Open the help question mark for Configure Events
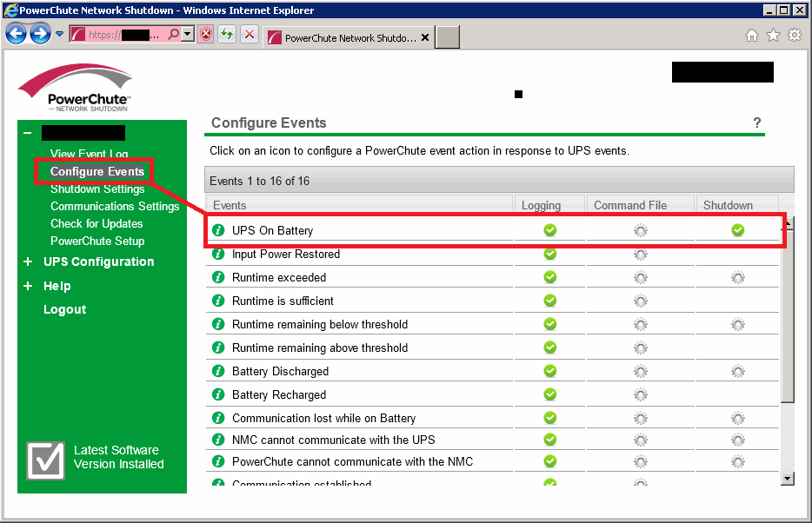The height and width of the screenshot is (523, 812). coord(757,123)
